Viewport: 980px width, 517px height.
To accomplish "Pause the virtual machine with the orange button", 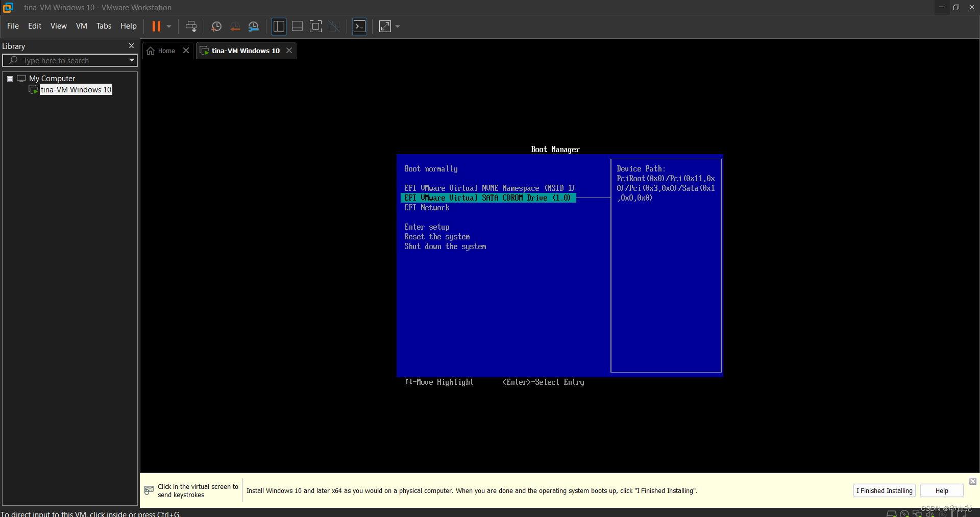I will coord(156,26).
